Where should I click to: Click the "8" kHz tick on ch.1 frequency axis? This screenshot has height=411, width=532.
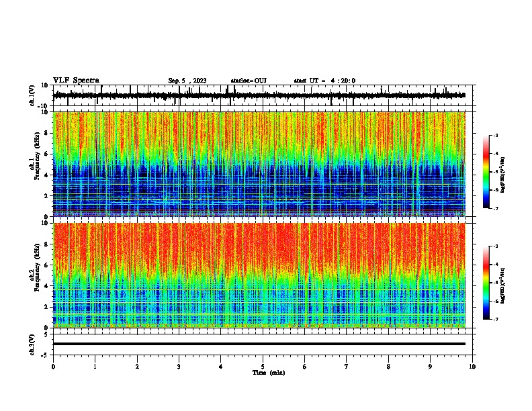click(46, 133)
